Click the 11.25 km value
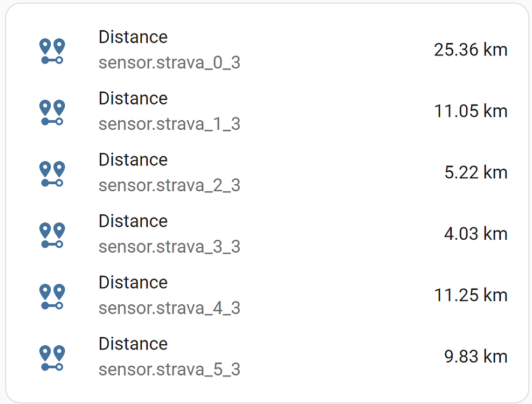The height and width of the screenshot is (404, 532). 471,295
